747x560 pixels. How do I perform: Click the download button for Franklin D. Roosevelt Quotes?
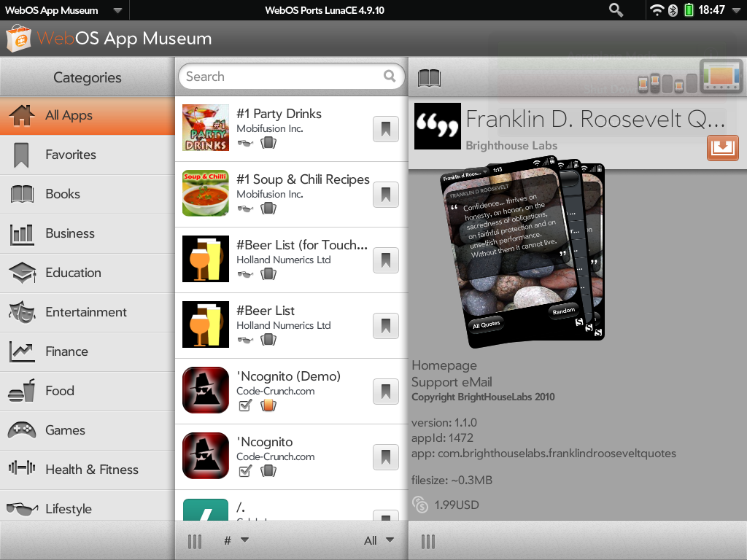[x=722, y=147]
